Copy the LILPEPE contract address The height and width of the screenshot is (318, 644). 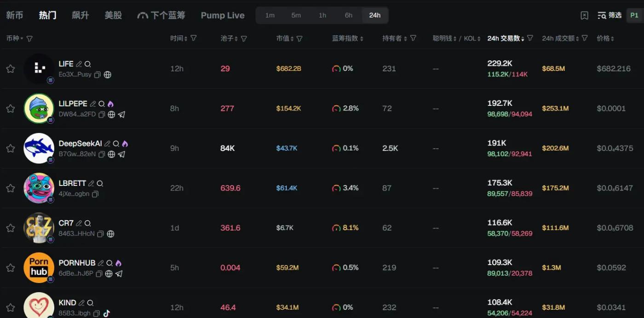pos(102,115)
